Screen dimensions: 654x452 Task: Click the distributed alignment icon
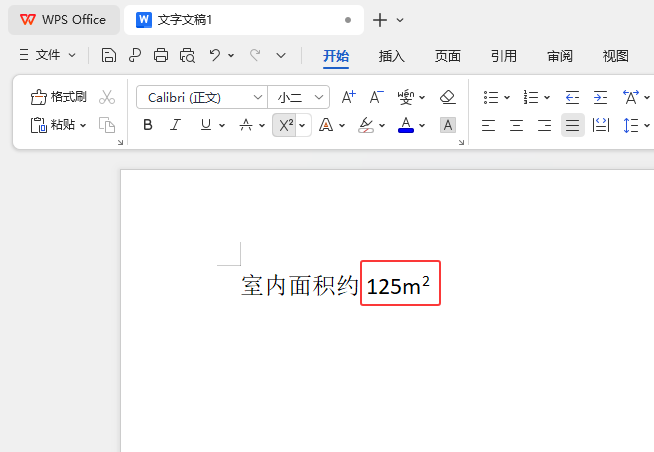point(601,125)
